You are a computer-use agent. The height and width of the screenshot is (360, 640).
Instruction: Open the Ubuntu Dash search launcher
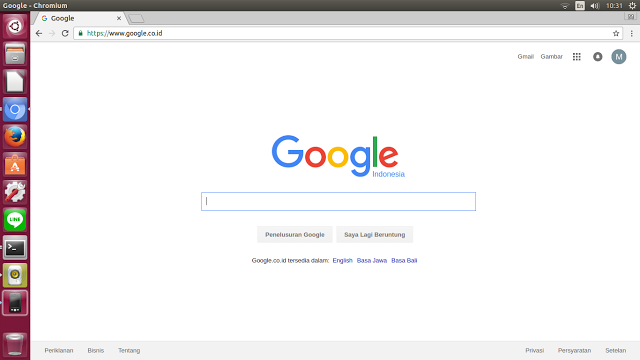15,27
